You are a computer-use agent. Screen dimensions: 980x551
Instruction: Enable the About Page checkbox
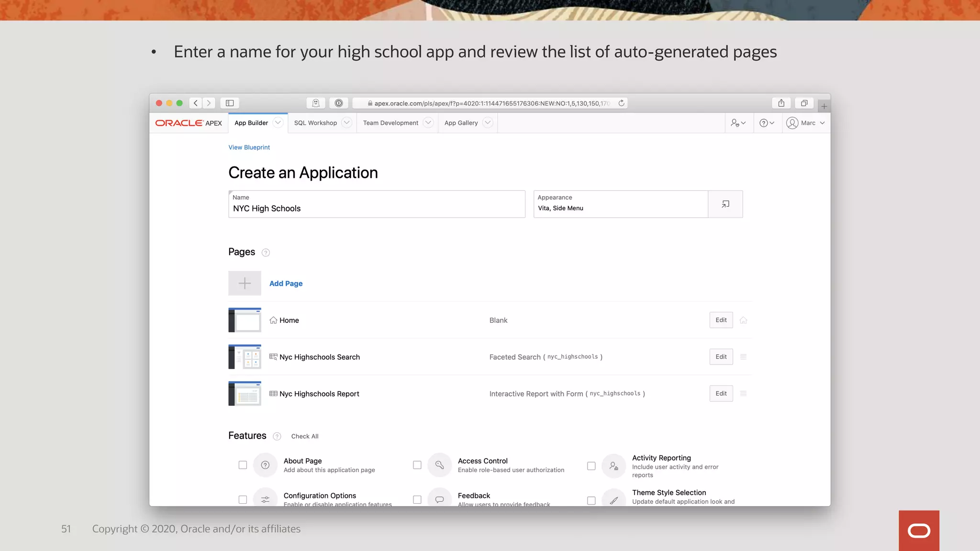point(243,465)
